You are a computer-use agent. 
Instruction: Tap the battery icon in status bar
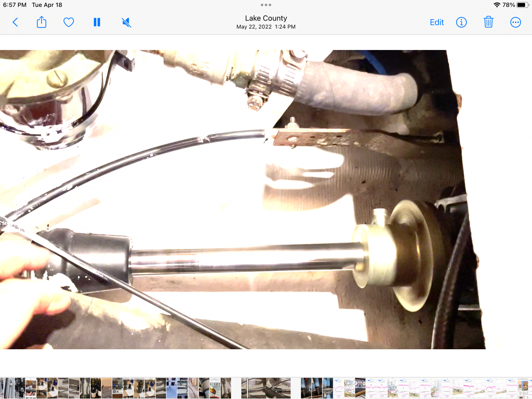522,5
